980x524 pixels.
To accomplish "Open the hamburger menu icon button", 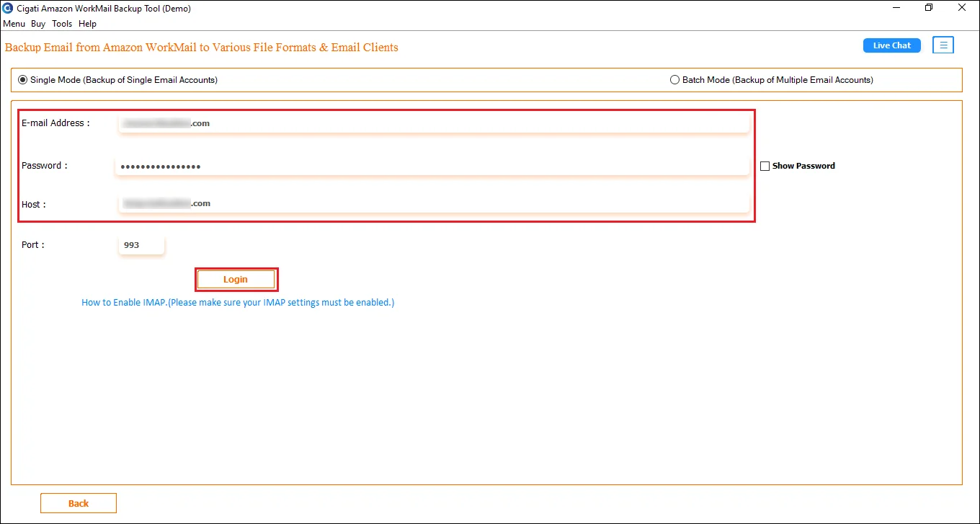I will click(943, 45).
